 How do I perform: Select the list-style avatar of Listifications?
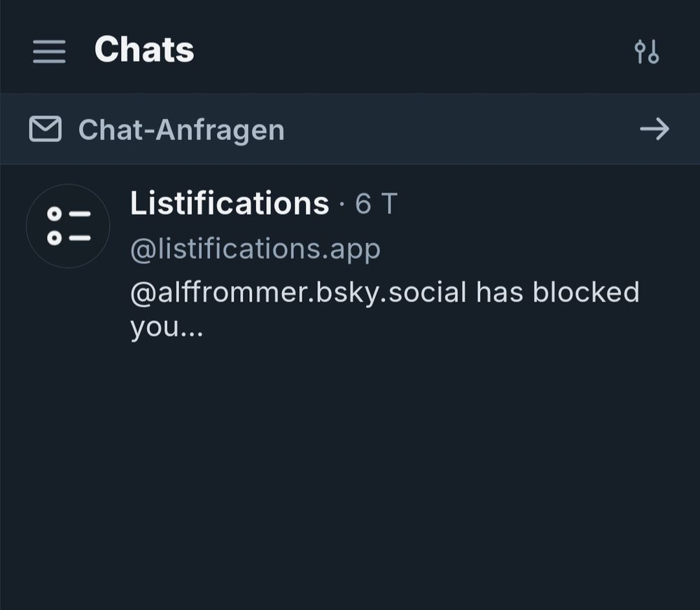click(68, 226)
